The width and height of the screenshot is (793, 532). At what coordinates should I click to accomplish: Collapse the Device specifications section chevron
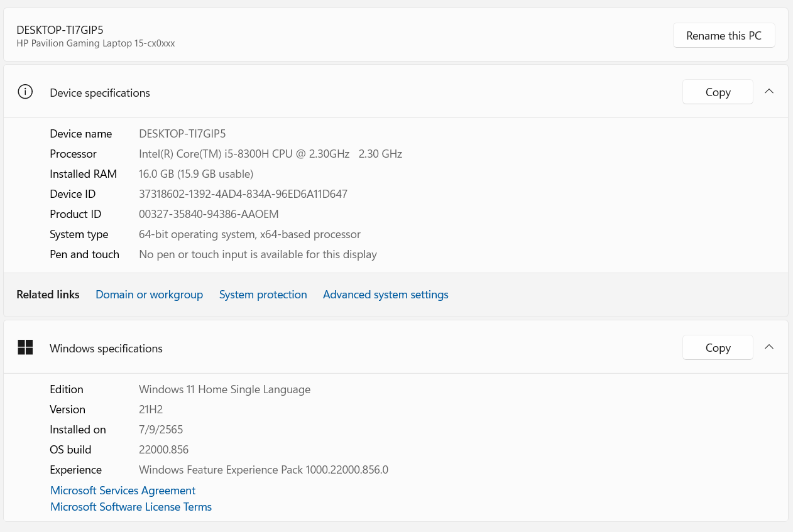tap(769, 92)
